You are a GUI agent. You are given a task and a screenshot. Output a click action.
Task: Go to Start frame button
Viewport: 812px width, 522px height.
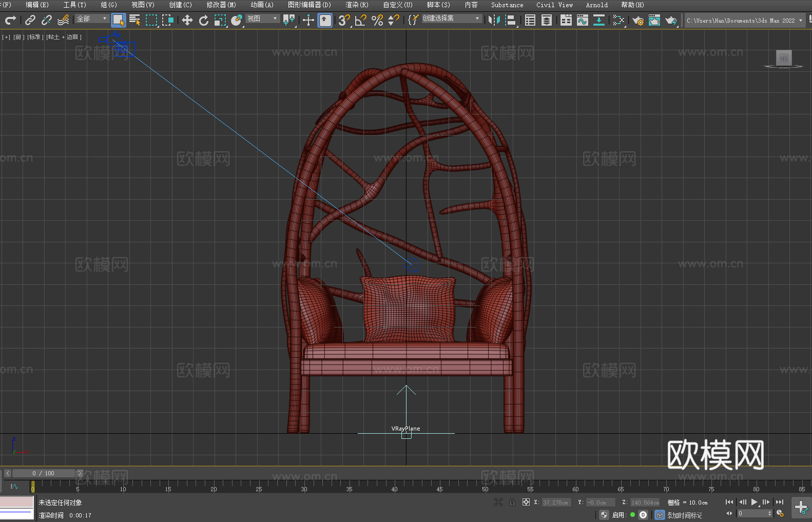[x=729, y=502]
